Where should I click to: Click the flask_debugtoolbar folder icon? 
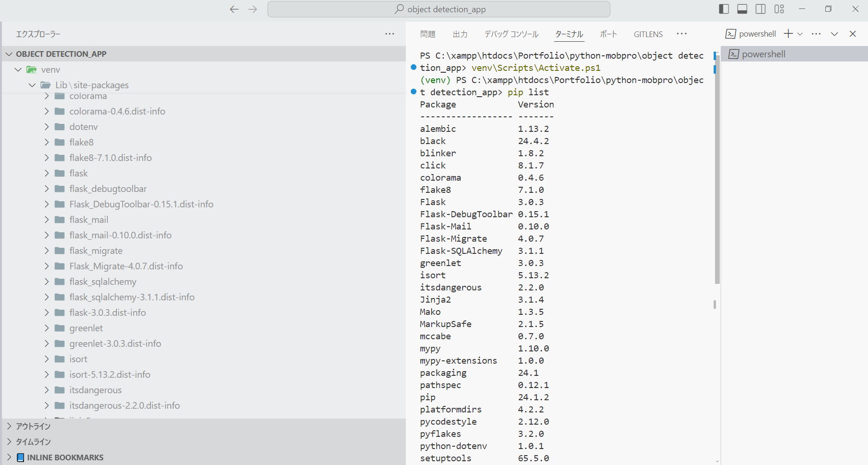60,189
